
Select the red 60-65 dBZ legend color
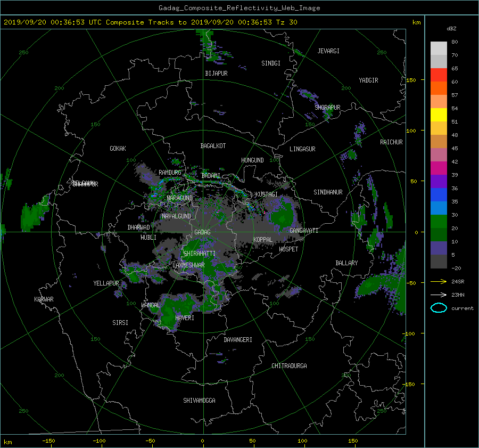pyautogui.click(x=439, y=75)
